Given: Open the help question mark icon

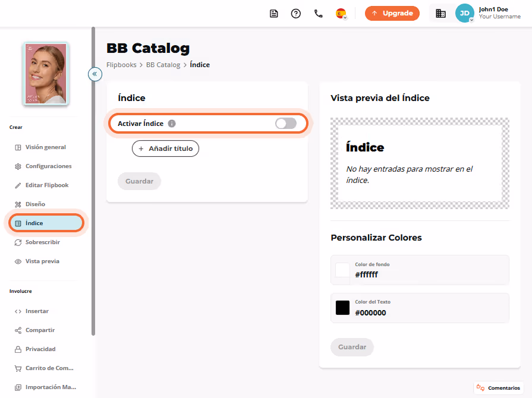Looking at the screenshot, I should point(296,14).
